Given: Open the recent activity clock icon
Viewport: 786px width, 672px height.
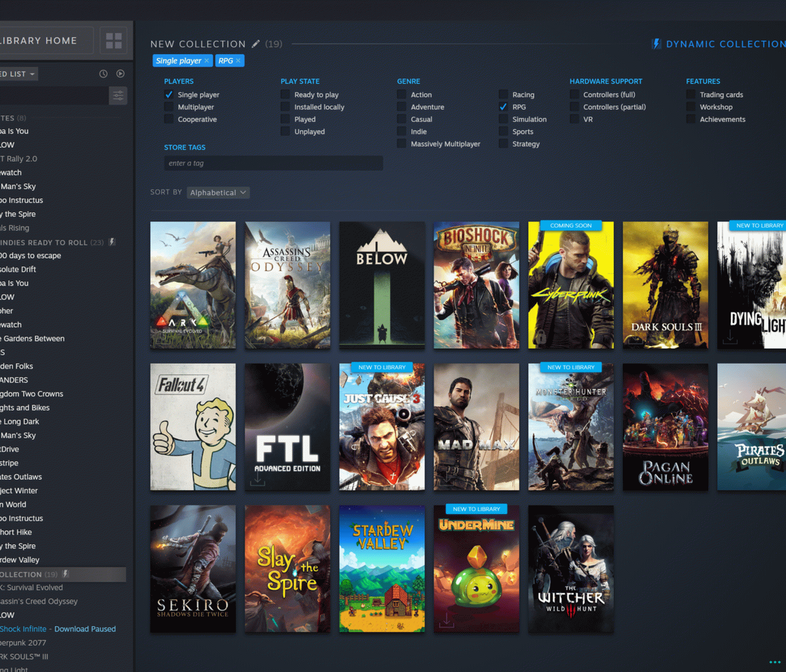Looking at the screenshot, I should [x=103, y=74].
